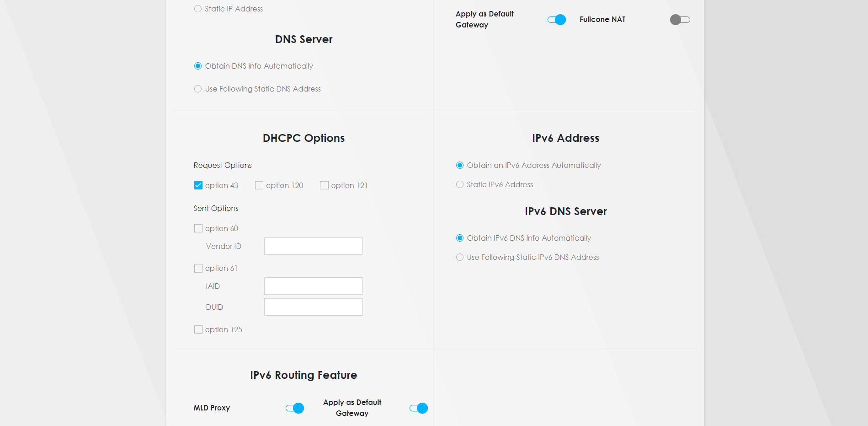Screen dimensions: 868x426
Task: Pick Use Following Static IPv6 DNS Address
Action: click(x=460, y=257)
